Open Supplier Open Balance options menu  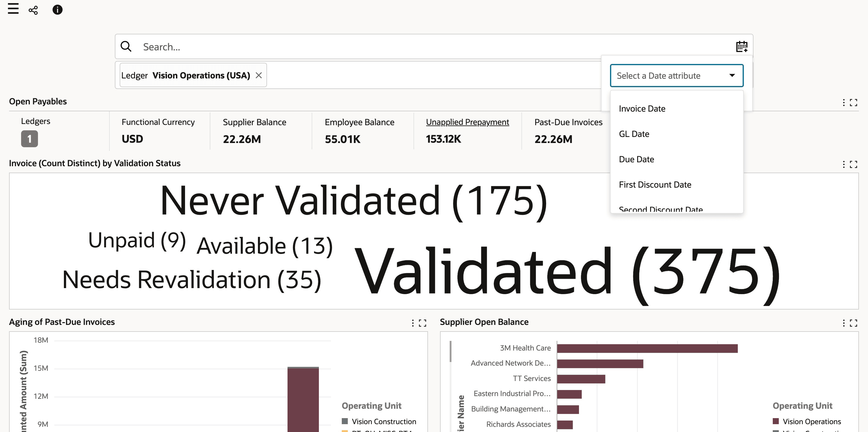(844, 323)
